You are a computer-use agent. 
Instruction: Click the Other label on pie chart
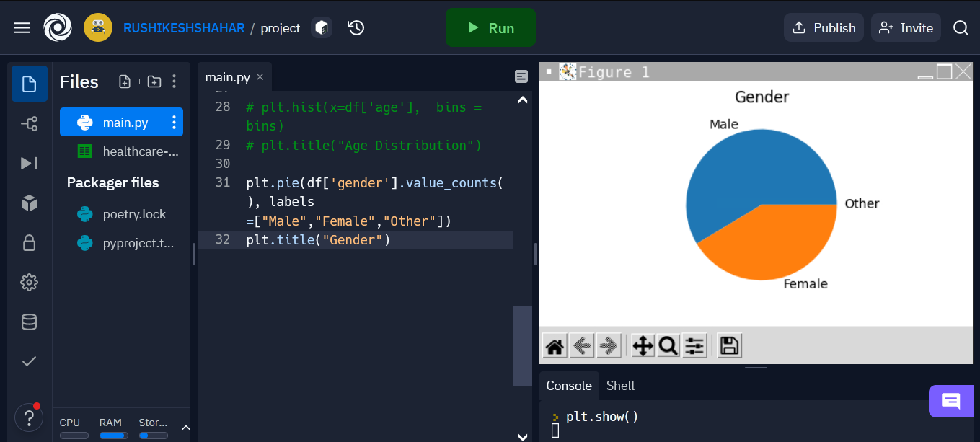coord(862,203)
